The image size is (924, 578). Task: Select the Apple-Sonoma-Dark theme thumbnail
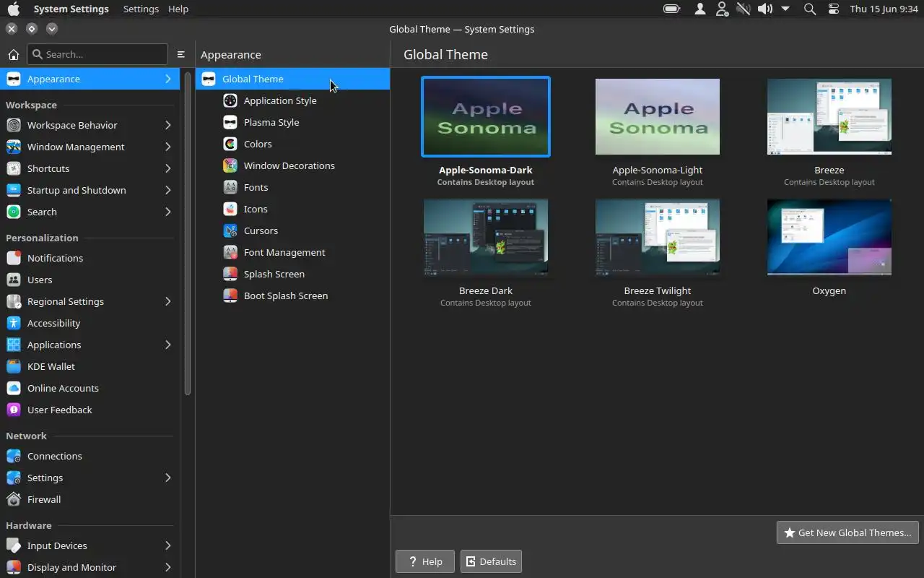coord(486,116)
